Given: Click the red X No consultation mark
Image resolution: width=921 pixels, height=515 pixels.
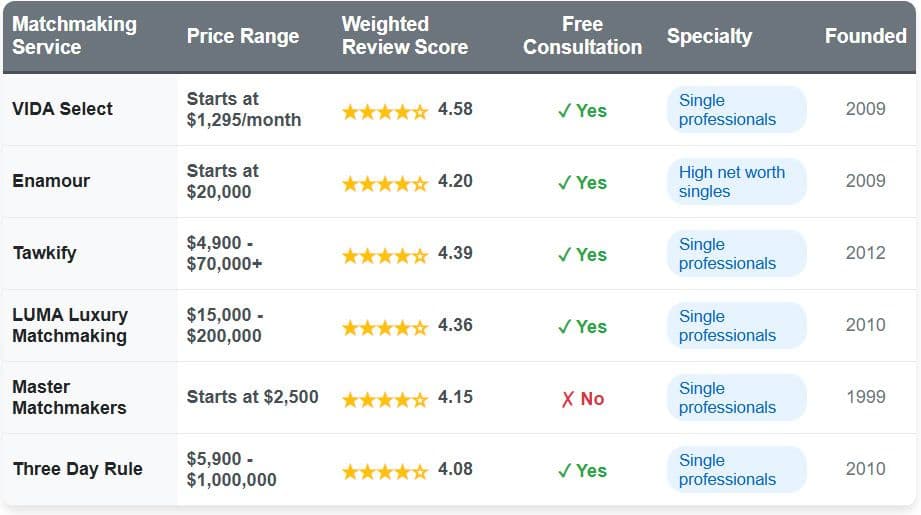Looking at the screenshot, I should [582, 399].
